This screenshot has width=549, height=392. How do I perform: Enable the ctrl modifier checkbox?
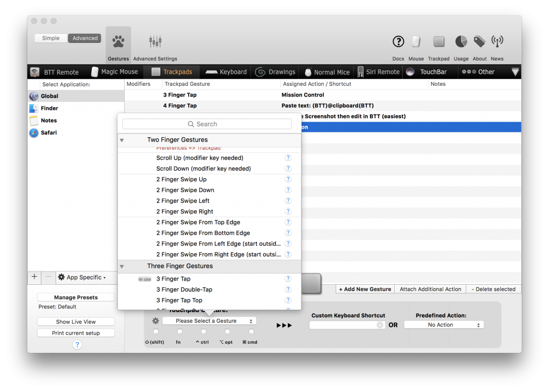[x=203, y=331]
